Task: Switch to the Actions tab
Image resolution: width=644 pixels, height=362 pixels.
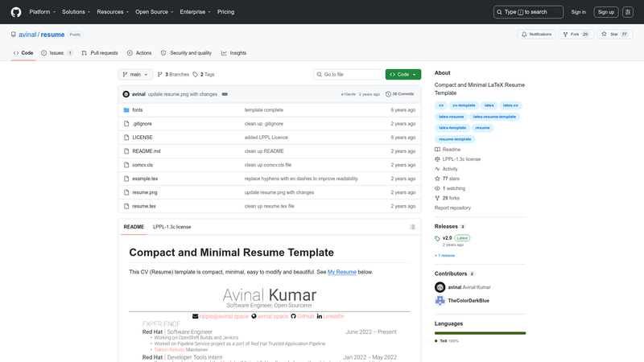Action: pos(139,53)
